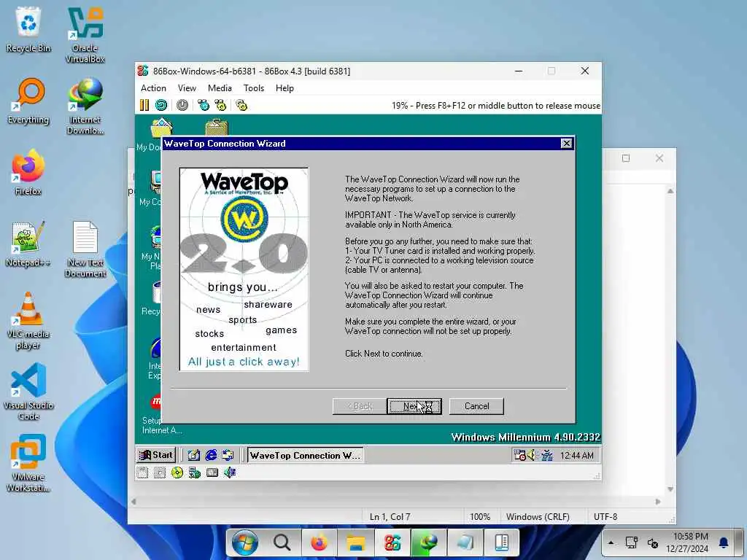The image size is (747, 560).
Task: Open the New Text Document desktop file
Action: tap(85, 249)
